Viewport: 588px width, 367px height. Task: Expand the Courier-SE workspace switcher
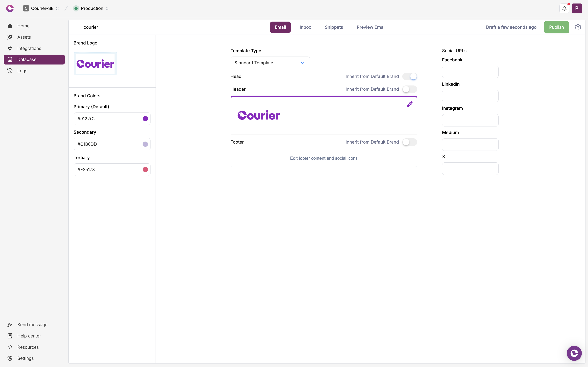pyautogui.click(x=41, y=9)
